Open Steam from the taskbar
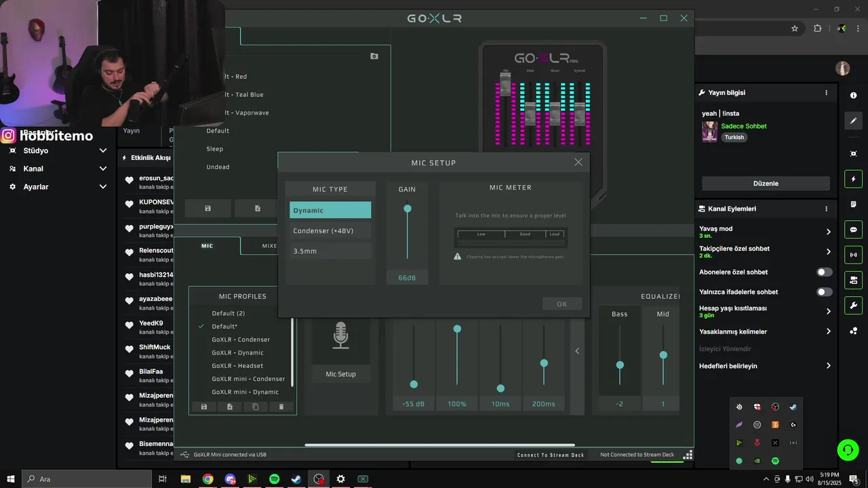 tap(296, 479)
